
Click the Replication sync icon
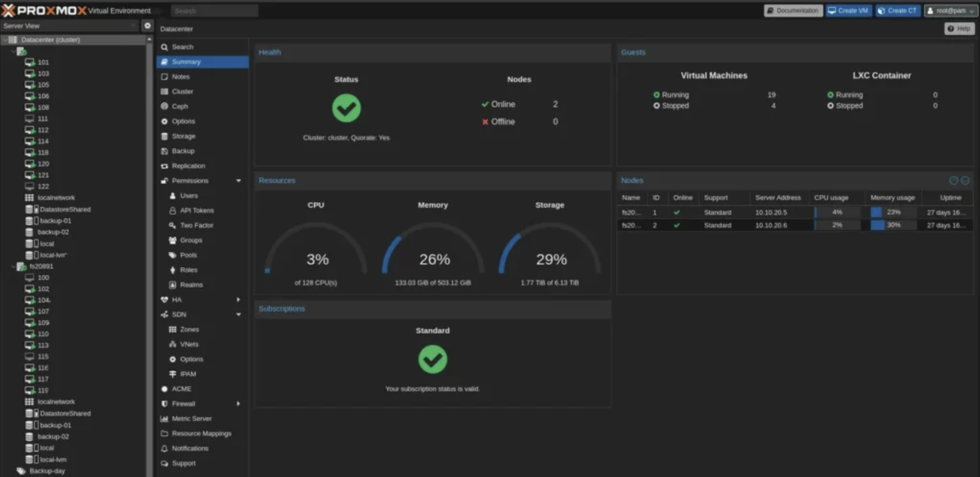tap(164, 166)
